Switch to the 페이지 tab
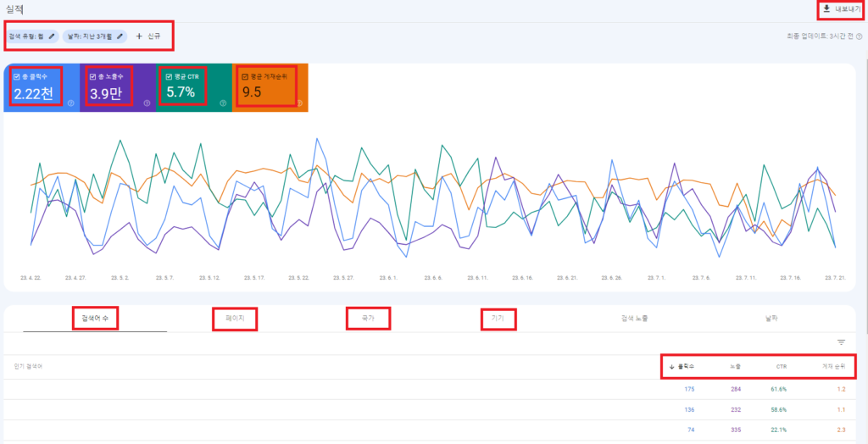This screenshot has width=868, height=444. [x=234, y=319]
